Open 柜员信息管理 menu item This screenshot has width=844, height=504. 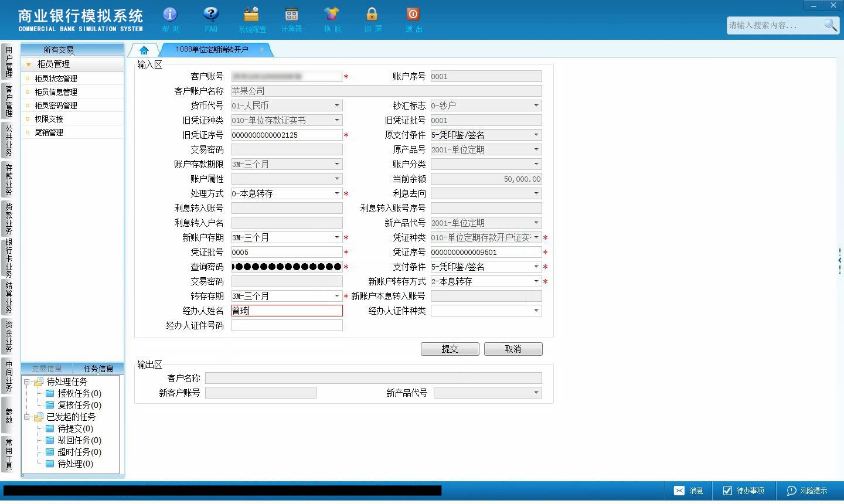click(x=56, y=92)
